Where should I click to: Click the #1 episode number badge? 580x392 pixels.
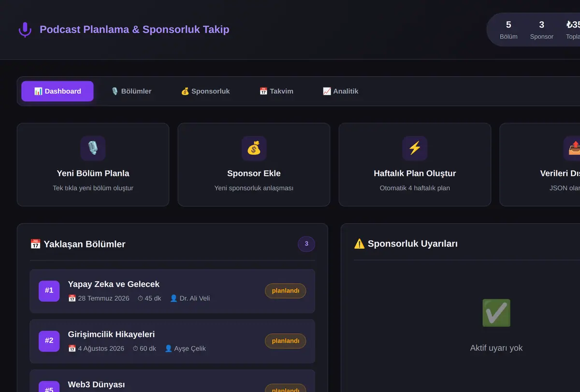(49, 291)
